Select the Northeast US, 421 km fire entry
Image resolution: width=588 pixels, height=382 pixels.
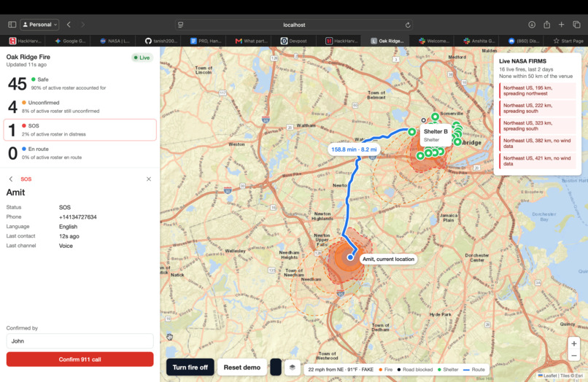tap(538, 161)
